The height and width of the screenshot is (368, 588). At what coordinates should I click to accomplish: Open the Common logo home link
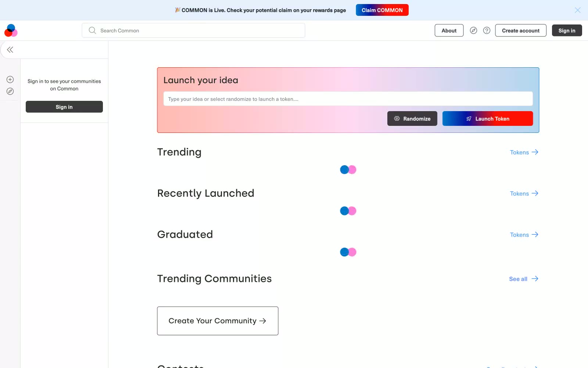(11, 31)
